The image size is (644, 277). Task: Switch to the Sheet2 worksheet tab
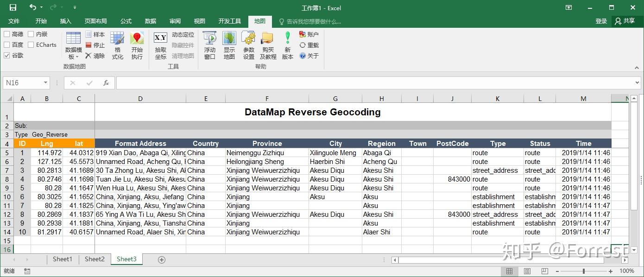coord(94,259)
